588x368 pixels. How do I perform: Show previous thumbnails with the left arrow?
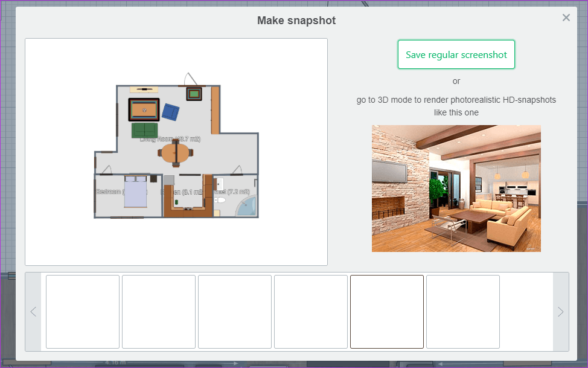pyautogui.click(x=33, y=312)
